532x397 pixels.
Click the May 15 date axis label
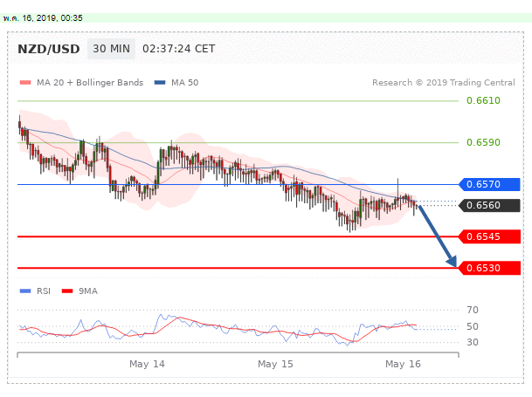275,364
